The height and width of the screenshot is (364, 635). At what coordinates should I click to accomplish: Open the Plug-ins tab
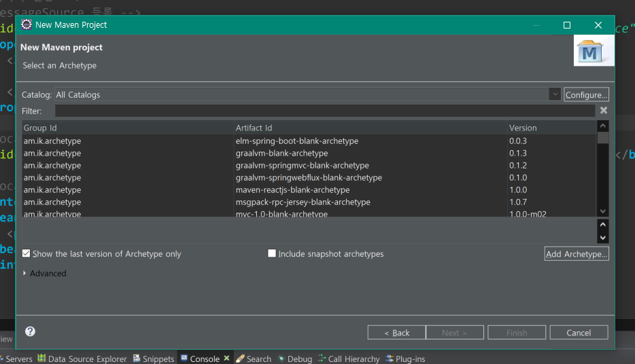pos(405,359)
